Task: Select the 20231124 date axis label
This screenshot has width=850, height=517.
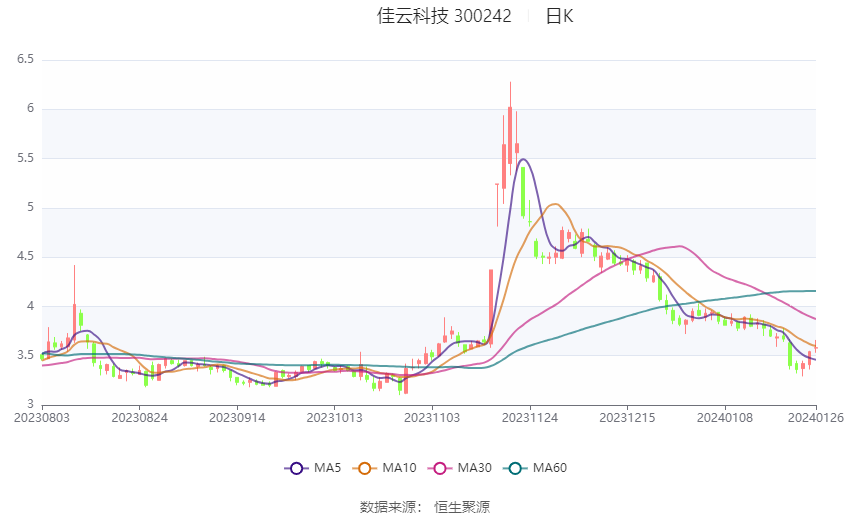Action: [530, 418]
